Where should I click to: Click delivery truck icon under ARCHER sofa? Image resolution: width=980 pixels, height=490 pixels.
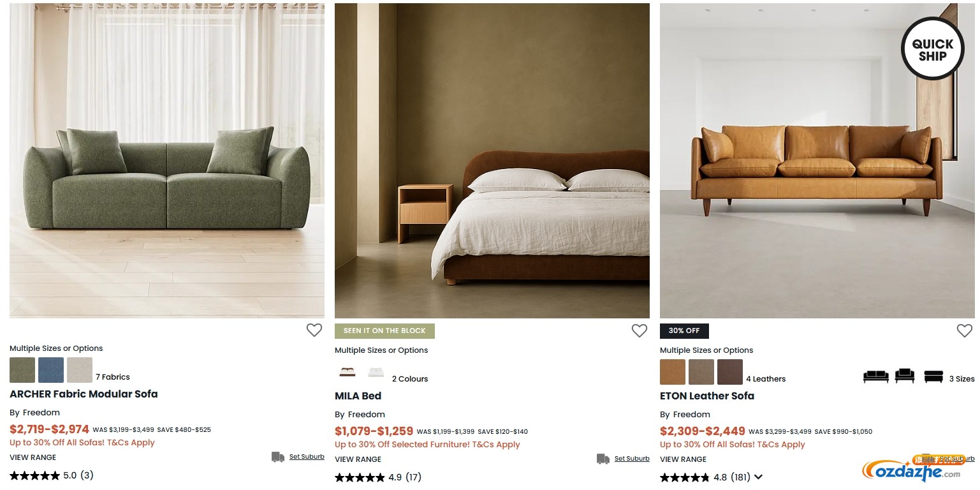[278, 457]
